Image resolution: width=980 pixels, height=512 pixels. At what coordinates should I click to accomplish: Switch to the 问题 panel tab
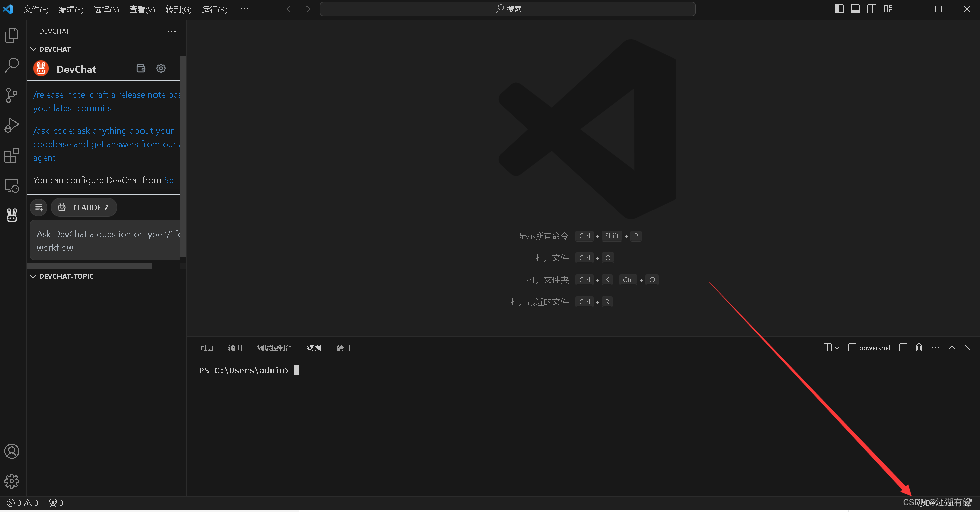click(x=206, y=348)
